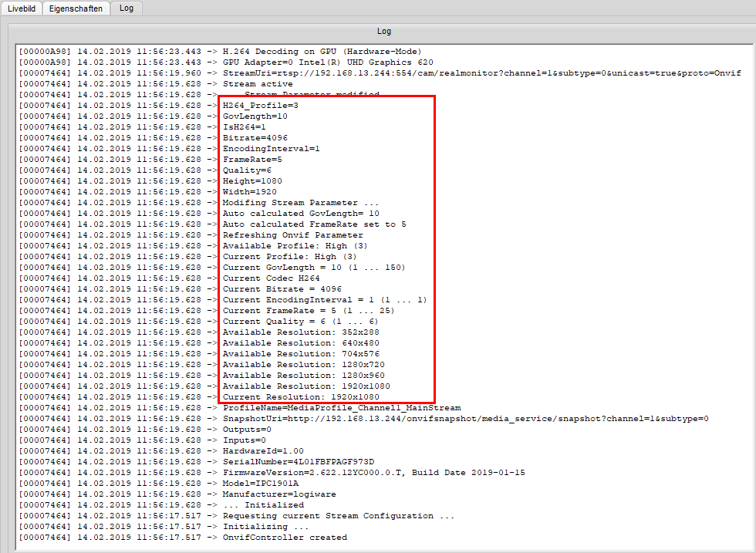This screenshot has height=553, width=756.
Task: Select the OnvifController created log line
Action: [285, 538]
